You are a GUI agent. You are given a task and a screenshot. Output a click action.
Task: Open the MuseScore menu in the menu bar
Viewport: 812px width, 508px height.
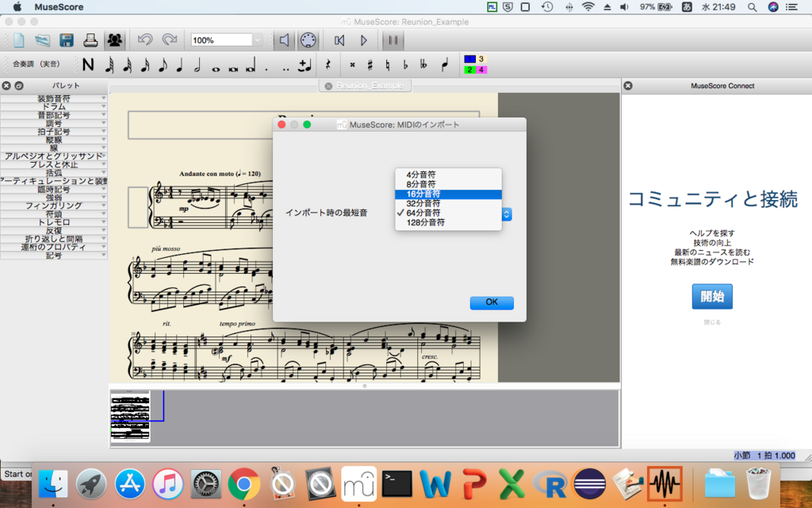(x=59, y=6)
